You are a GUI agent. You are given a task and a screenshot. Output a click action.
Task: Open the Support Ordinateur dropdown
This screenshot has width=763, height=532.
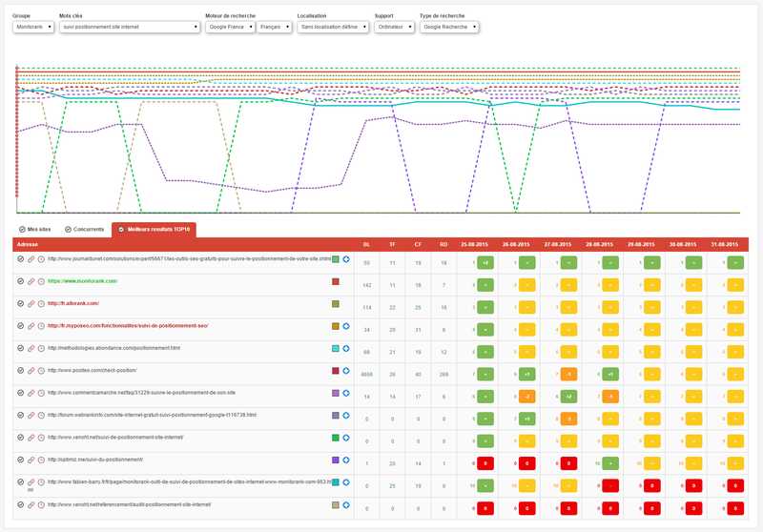(394, 28)
